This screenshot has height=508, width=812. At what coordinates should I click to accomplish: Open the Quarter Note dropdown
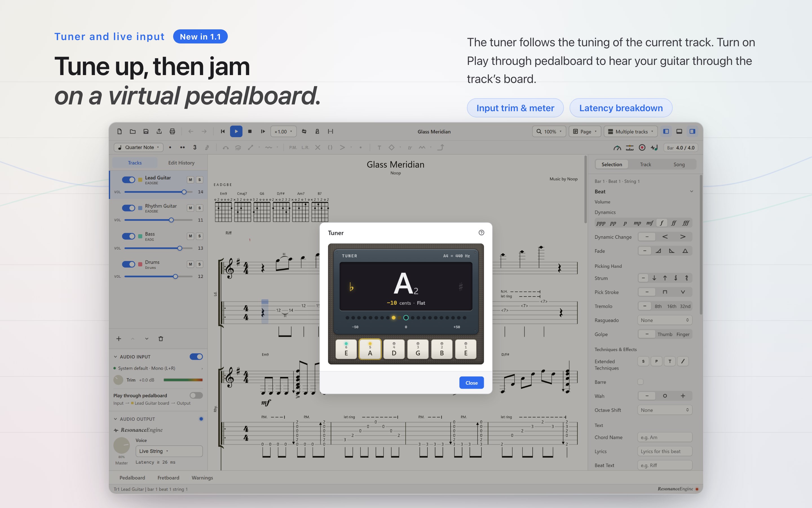pos(139,147)
